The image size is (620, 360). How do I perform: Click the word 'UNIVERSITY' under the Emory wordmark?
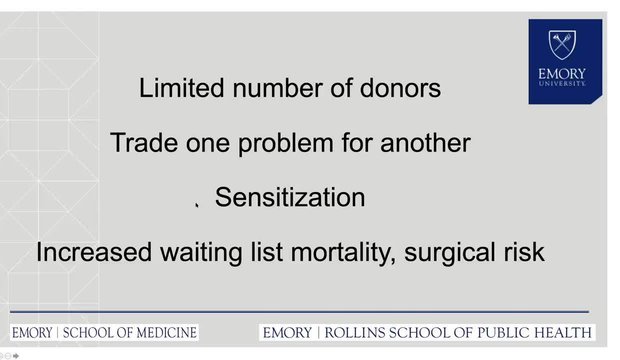[x=562, y=83]
